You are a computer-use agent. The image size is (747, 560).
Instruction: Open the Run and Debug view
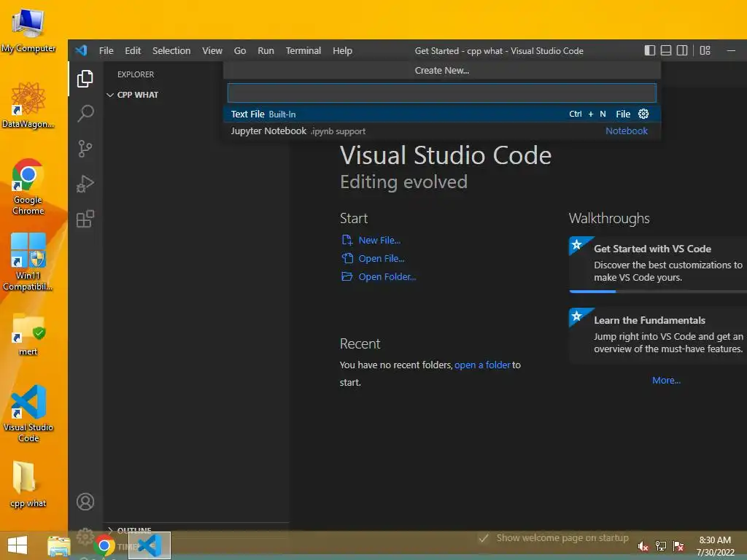tap(85, 184)
